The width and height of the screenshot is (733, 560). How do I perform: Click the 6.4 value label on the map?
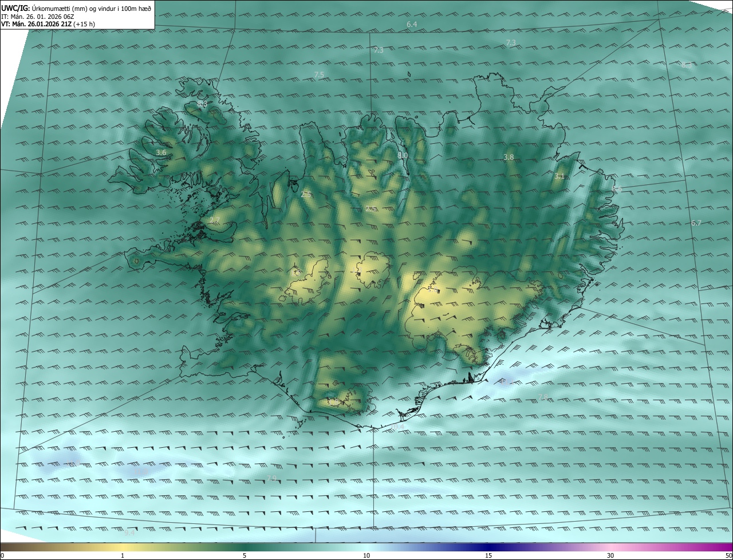click(x=412, y=24)
